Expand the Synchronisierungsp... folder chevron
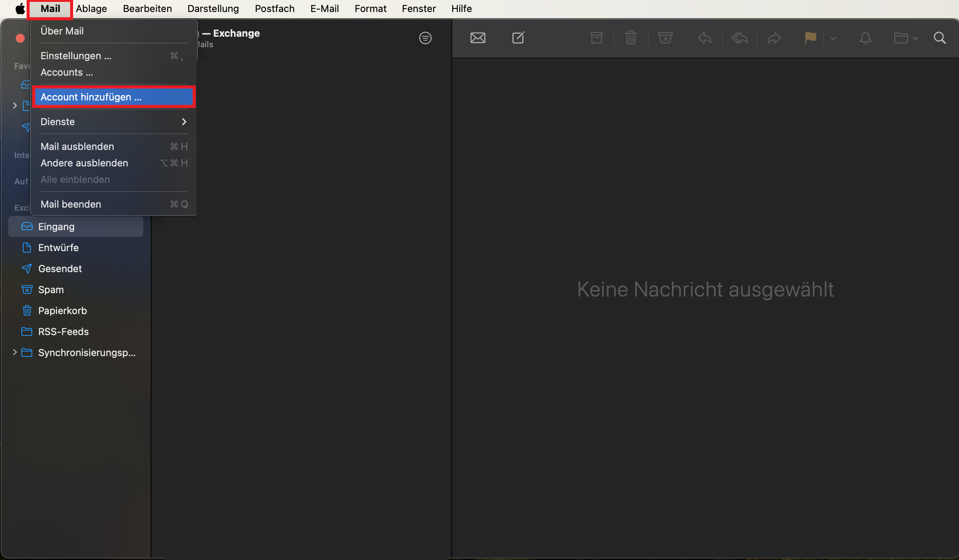The width and height of the screenshot is (959, 560). 15,352
